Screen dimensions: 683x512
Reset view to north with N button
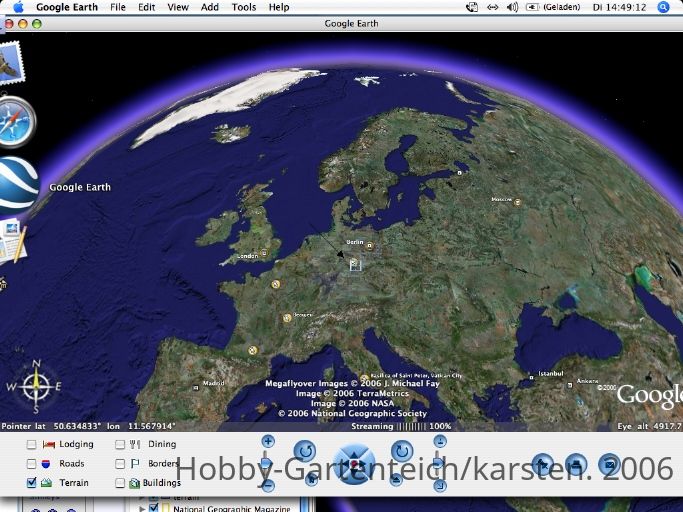pyautogui.click(x=311, y=479)
